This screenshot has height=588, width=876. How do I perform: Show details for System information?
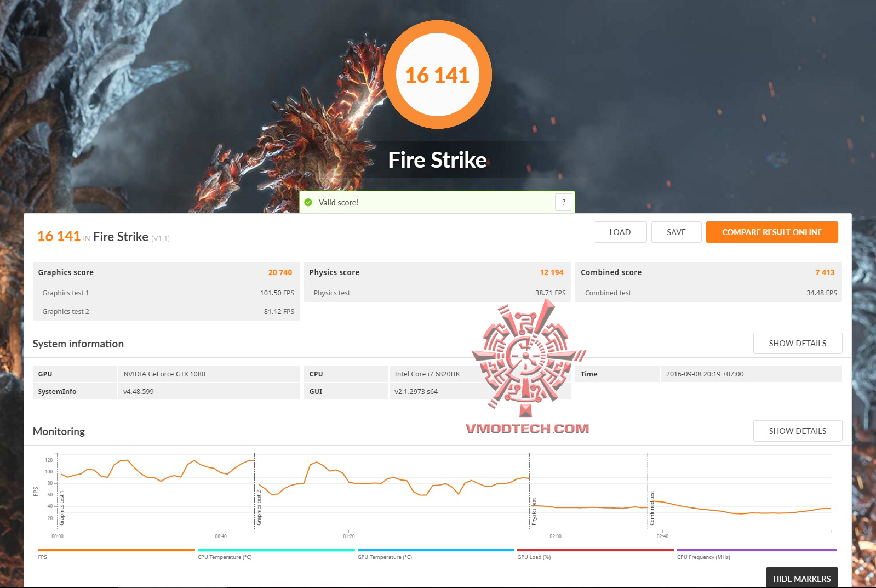pyautogui.click(x=798, y=343)
